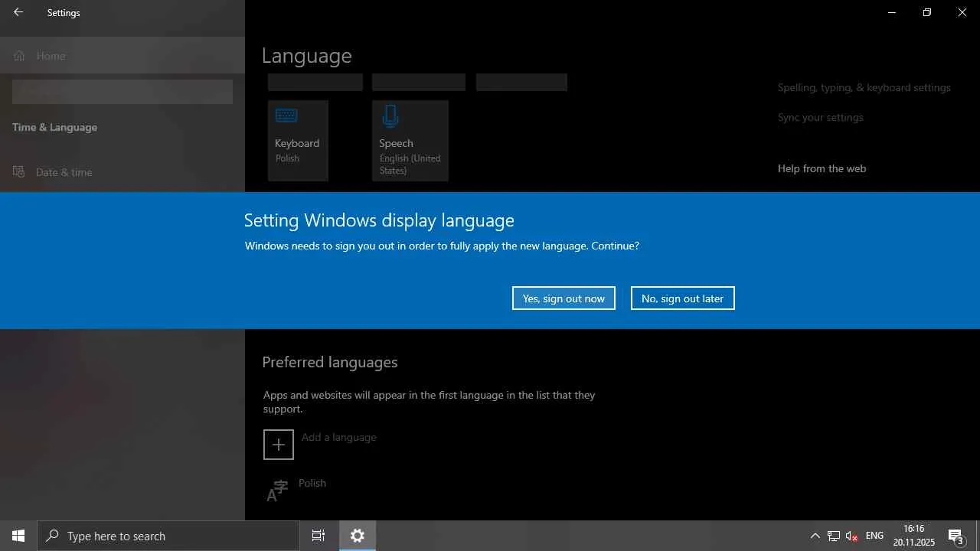
Task: Open Date & time settings
Action: click(x=122, y=172)
